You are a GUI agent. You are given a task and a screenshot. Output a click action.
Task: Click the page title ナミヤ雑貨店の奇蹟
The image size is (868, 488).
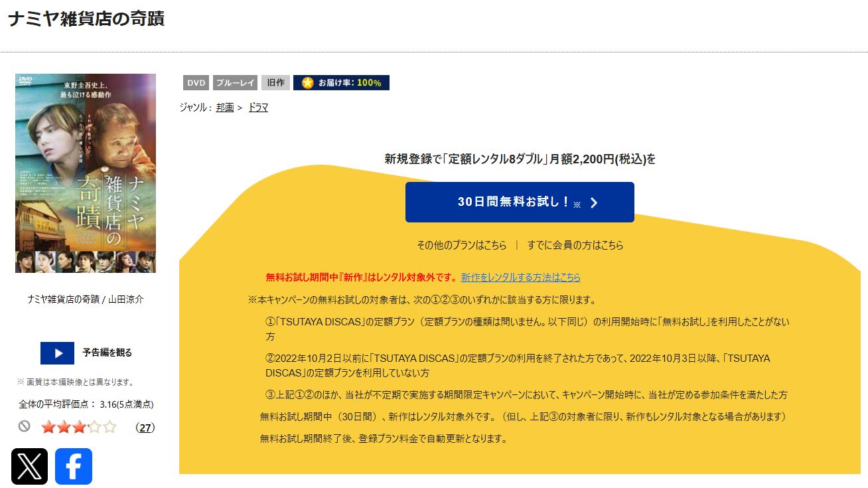(x=86, y=19)
